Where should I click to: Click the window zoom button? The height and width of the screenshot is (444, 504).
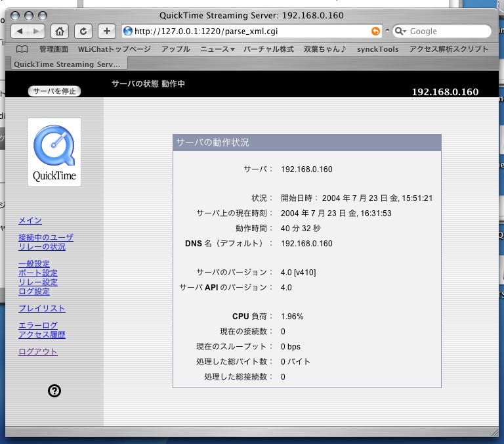43,16
